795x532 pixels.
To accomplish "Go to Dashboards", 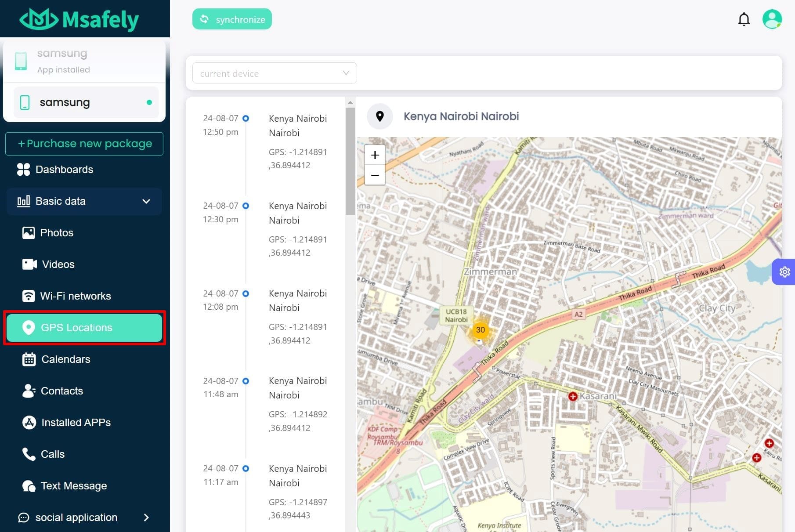I will pos(64,169).
